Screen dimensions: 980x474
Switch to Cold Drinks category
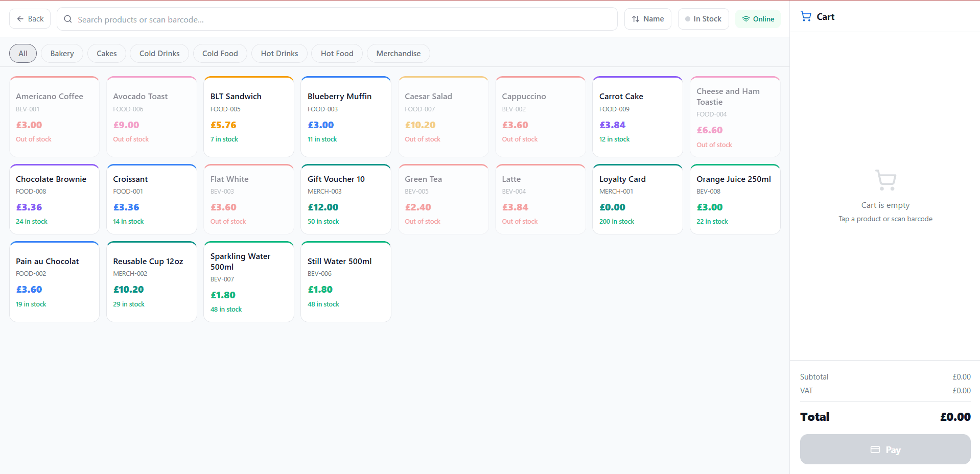[159, 53]
